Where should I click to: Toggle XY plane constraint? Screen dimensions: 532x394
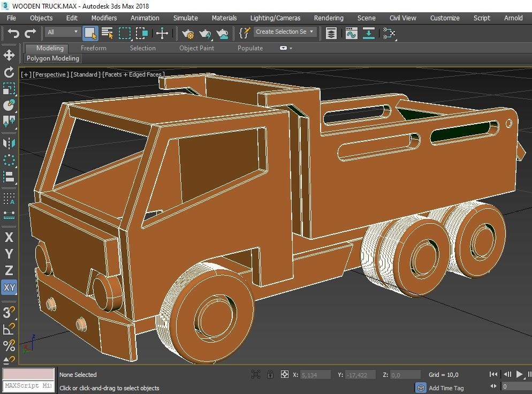point(9,287)
